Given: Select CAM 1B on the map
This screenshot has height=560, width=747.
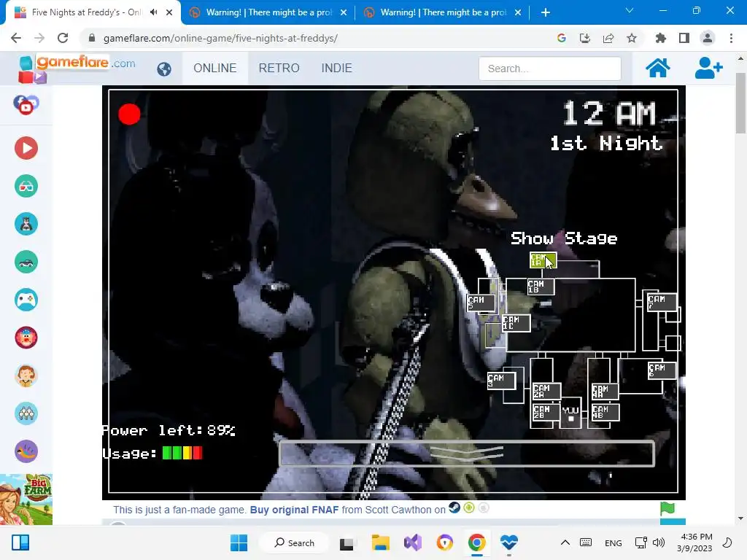Looking at the screenshot, I should pyautogui.click(x=541, y=287).
